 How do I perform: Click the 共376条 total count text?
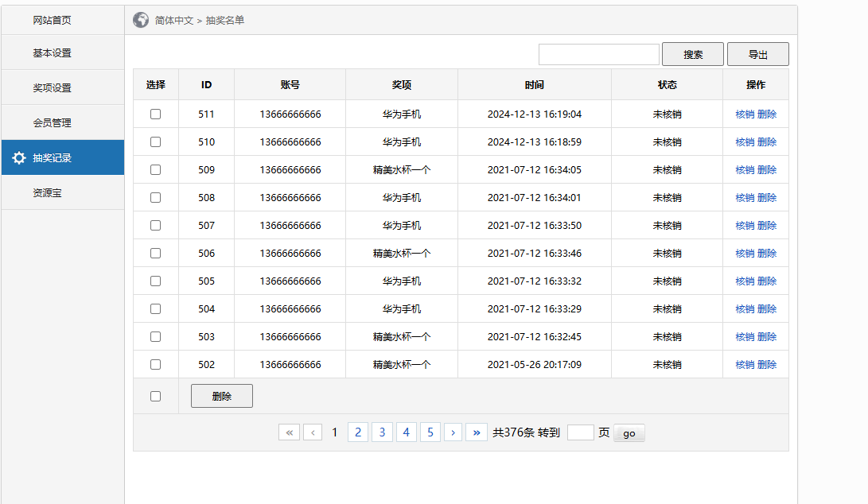pos(513,432)
